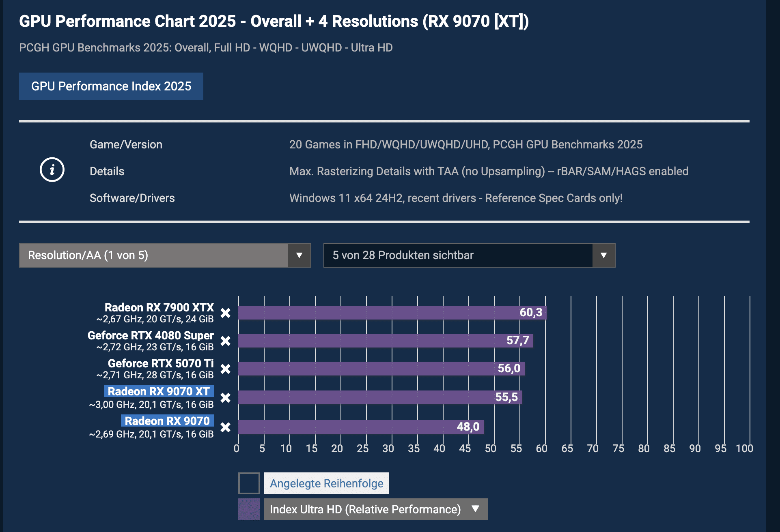Click the arrow on the Produkten sichtbar dropdown
Image resolution: width=780 pixels, height=532 pixels.
click(x=604, y=255)
